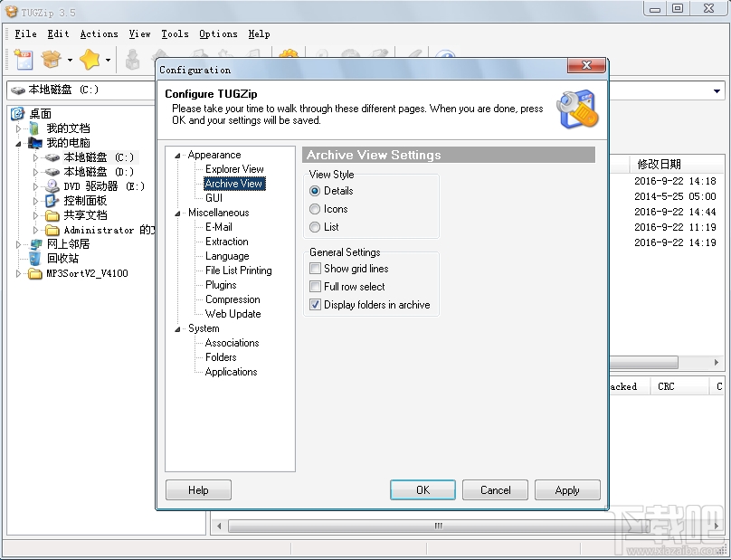
Task: Click the New Archive toolbar icon
Action: (24, 59)
